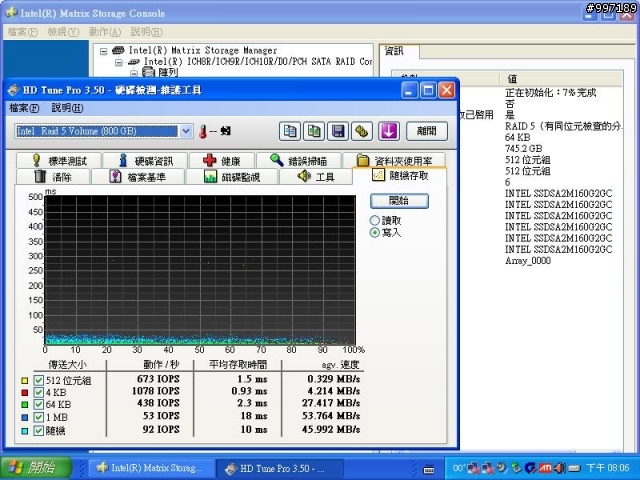This screenshot has height=480, width=640.
Task: Click the yellow 512 位元組 color swatch
Action: point(24,381)
